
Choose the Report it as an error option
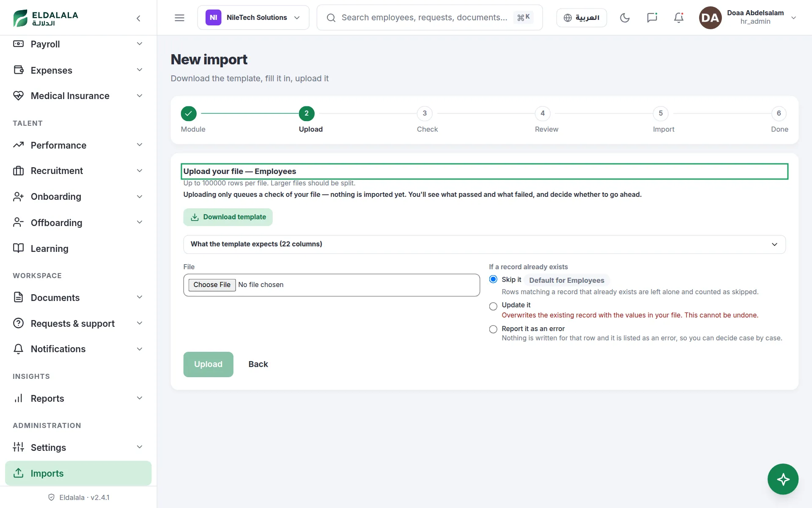(x=493, y=329)
